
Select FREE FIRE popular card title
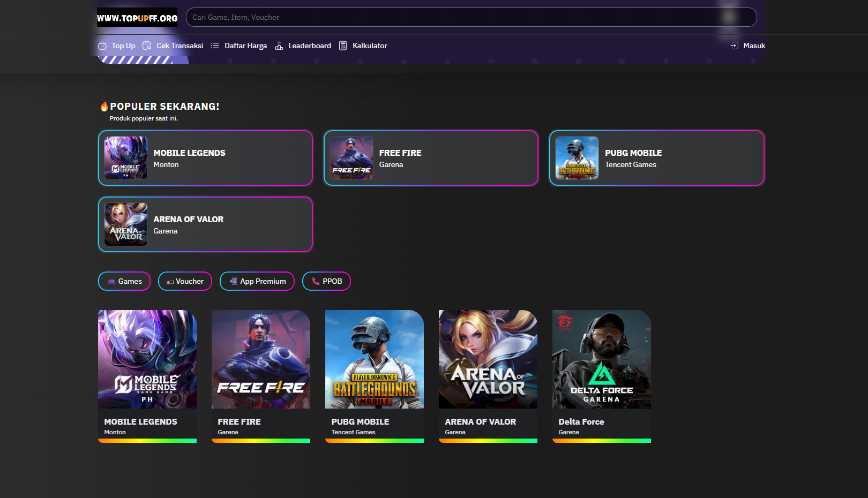[x=400, y=153]
